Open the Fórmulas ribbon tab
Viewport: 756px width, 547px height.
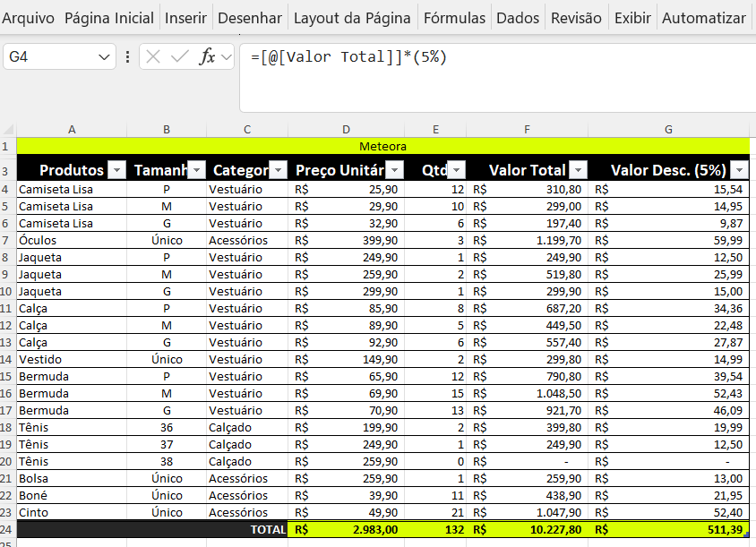tap(454, 18)
